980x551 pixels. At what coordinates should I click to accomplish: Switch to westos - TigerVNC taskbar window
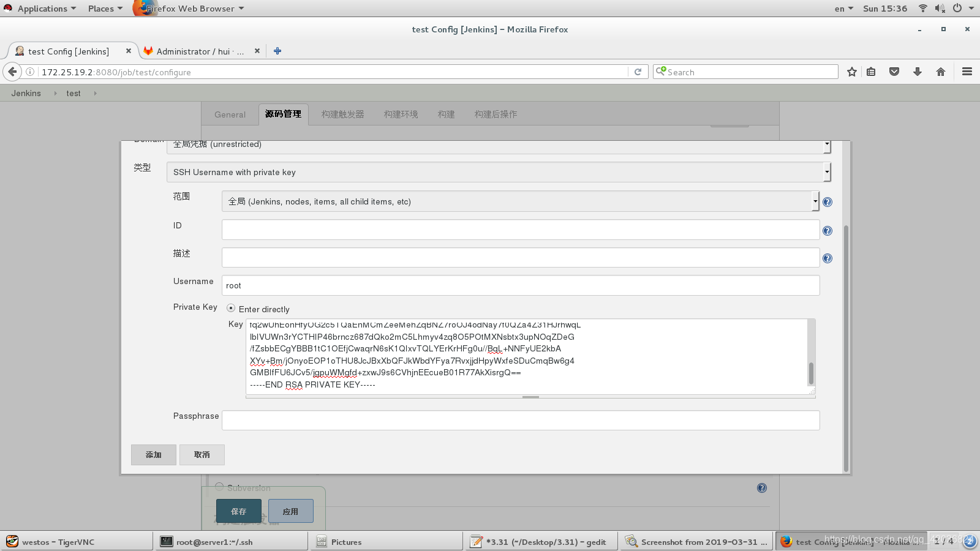click(x=77, y=541)
